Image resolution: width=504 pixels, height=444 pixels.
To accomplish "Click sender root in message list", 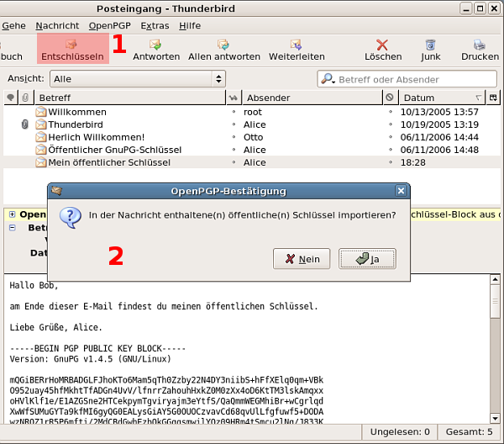I will pos(253,112).
